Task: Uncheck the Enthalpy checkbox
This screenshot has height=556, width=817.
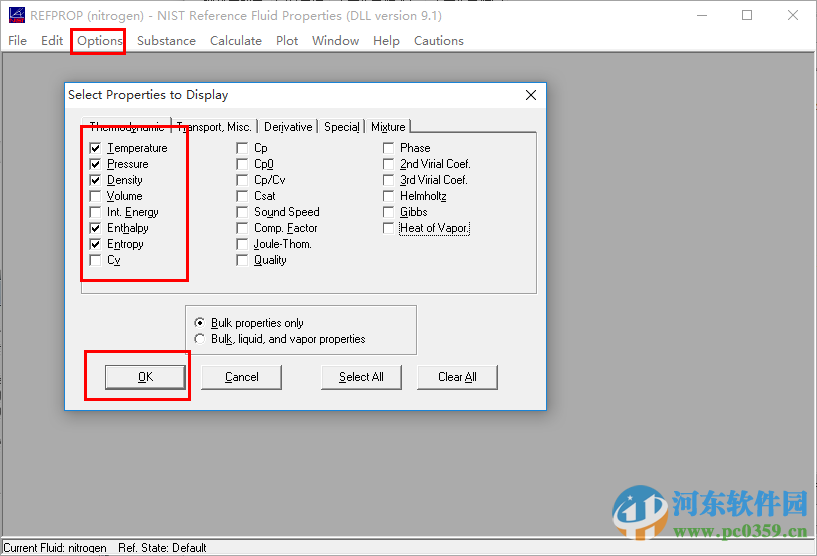Action: (x=95, y=228)
